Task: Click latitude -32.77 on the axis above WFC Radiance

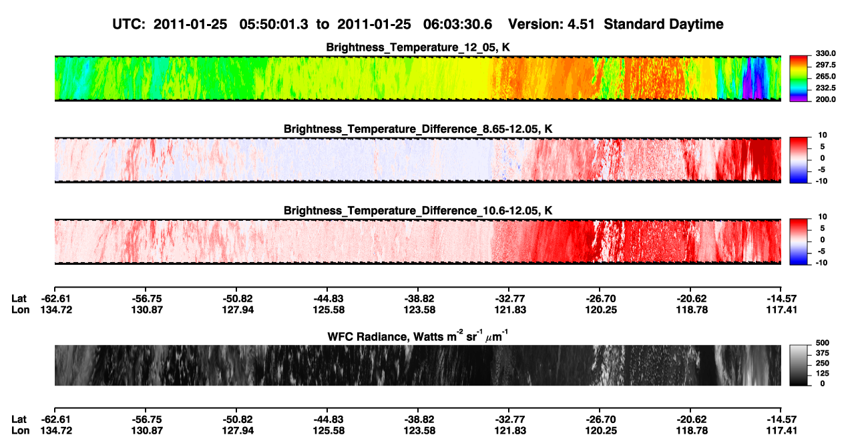Action: 509,298
